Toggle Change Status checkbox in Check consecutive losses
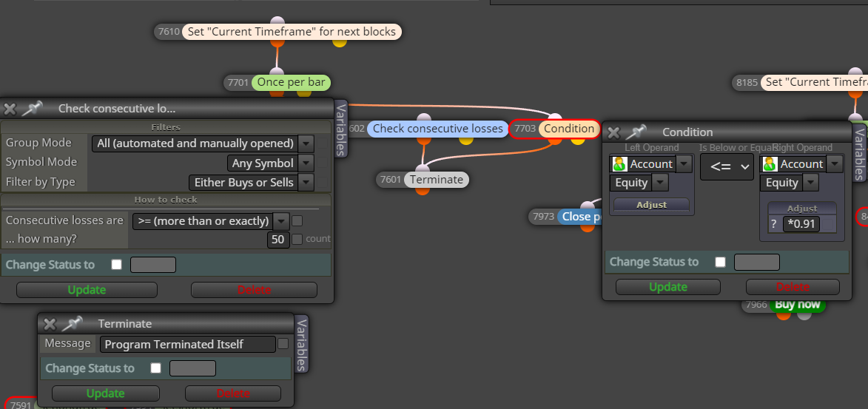Image resolution: width=868 pixels, height=409 pixels. click(116, 265)
